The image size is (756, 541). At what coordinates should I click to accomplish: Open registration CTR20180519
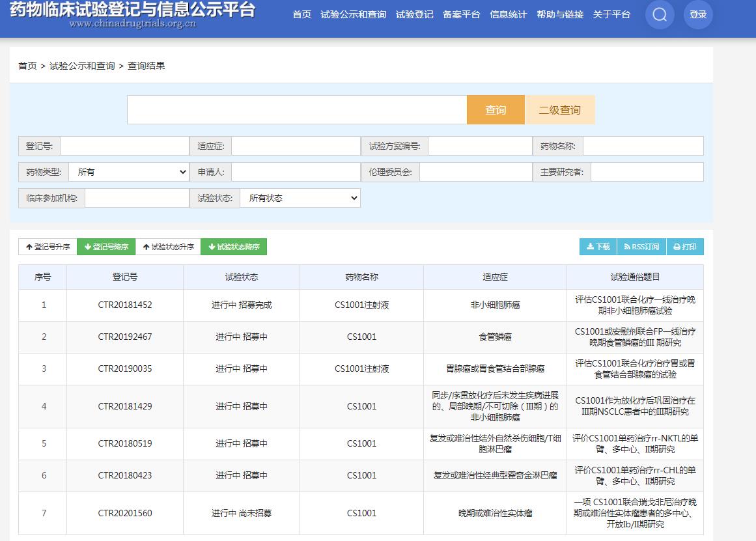coord(125,443)
